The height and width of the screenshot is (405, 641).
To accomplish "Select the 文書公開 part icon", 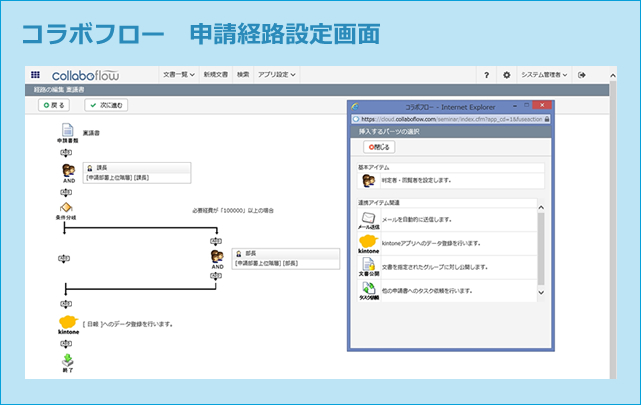I will point(368,267).
